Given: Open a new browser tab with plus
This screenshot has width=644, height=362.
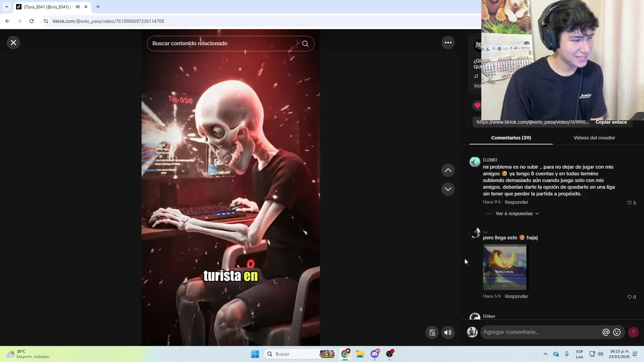Looking at the screenshot, I should (98, 7).
